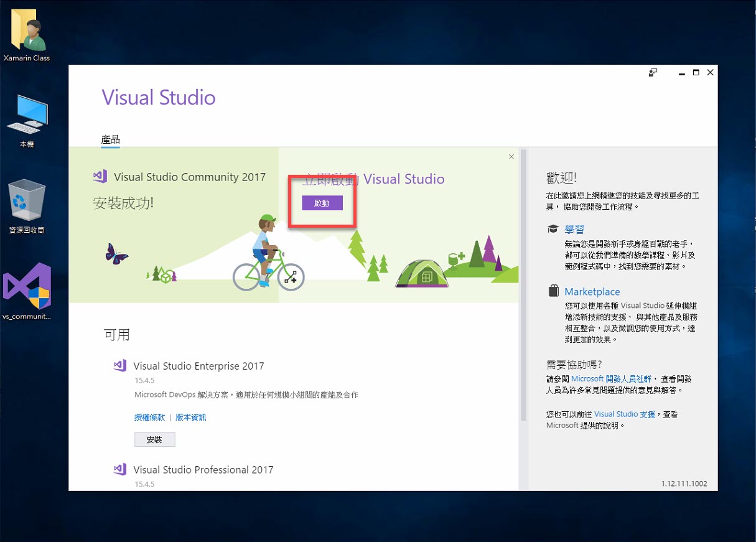Screen dimensions: 756x542
Task: Minimize the Visual Studio installer window
Action: (682, 73)
